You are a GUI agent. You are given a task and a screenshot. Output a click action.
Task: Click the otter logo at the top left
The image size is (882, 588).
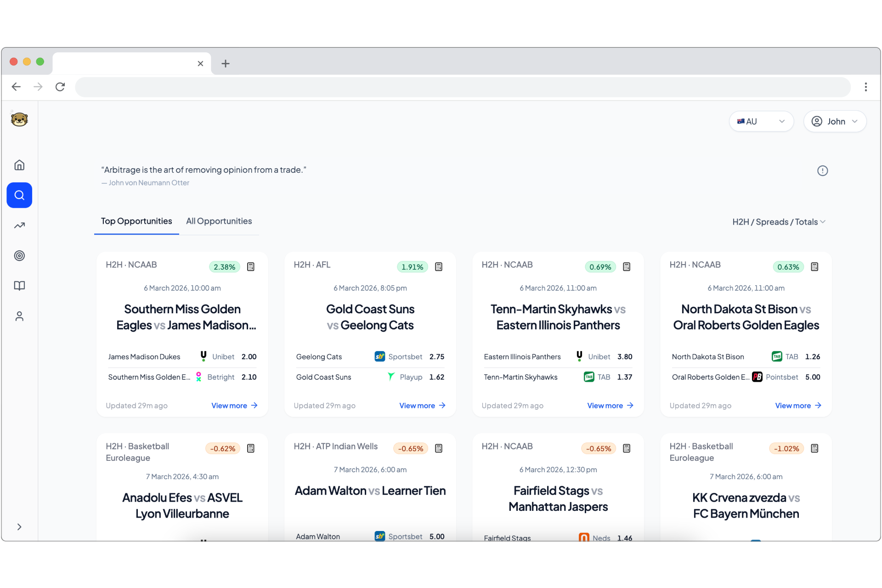coord(19,119)
